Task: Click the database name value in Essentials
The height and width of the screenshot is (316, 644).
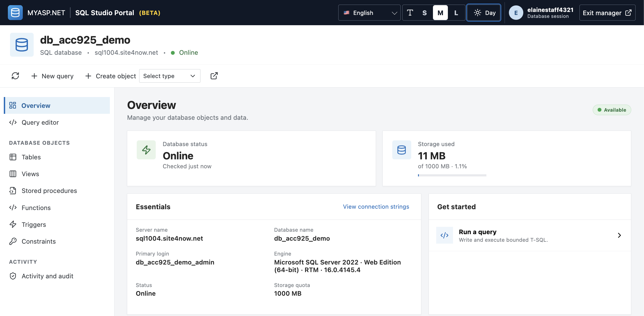Action: click(x=302, y=238)
